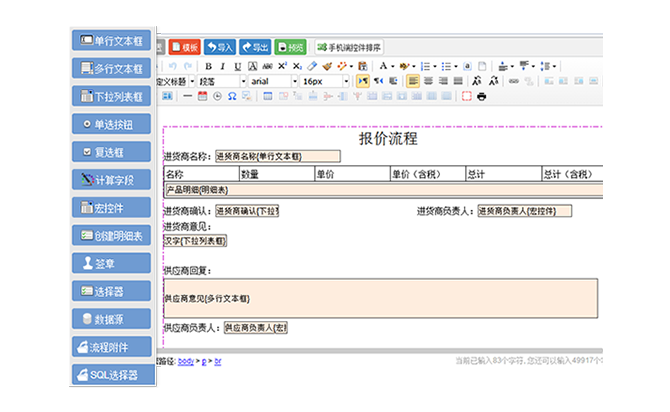Select 单行文本框 from the control sidebar
This screenshot has height=412, width=670.
112,41
